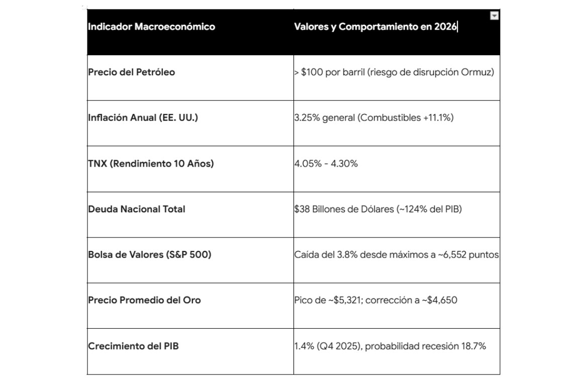Select the 'Crecimiento del PIB' cell

133,346
